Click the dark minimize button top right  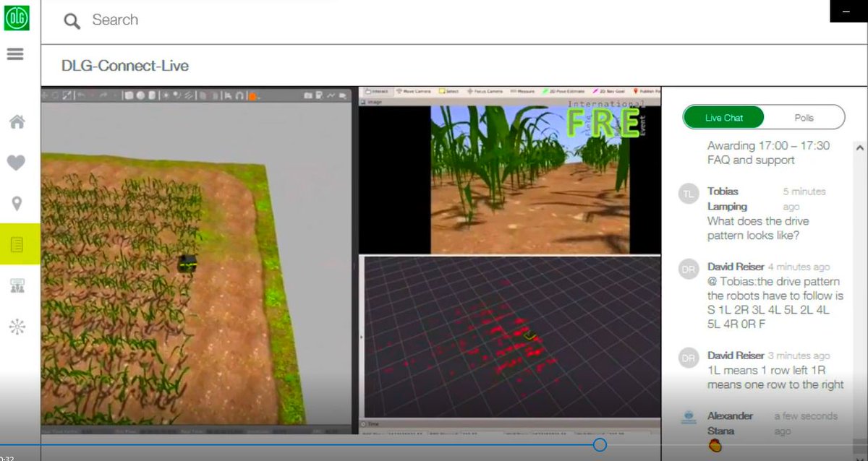pyautogui.click(x=848, y=12)
